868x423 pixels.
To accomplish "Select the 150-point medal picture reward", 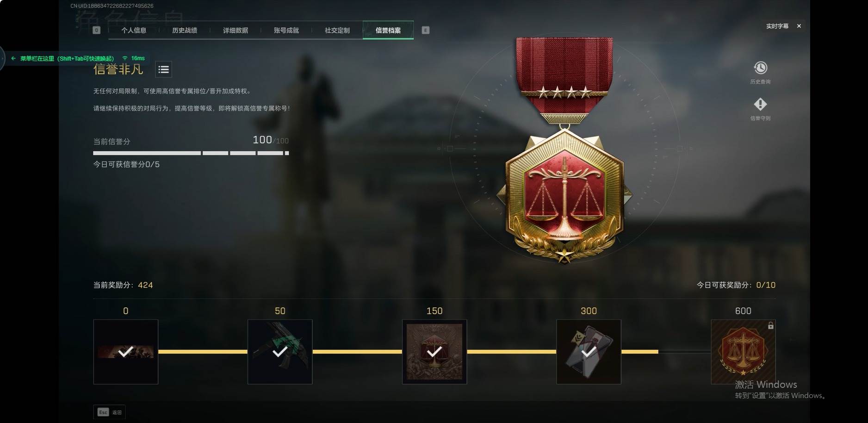I will 434,352.
